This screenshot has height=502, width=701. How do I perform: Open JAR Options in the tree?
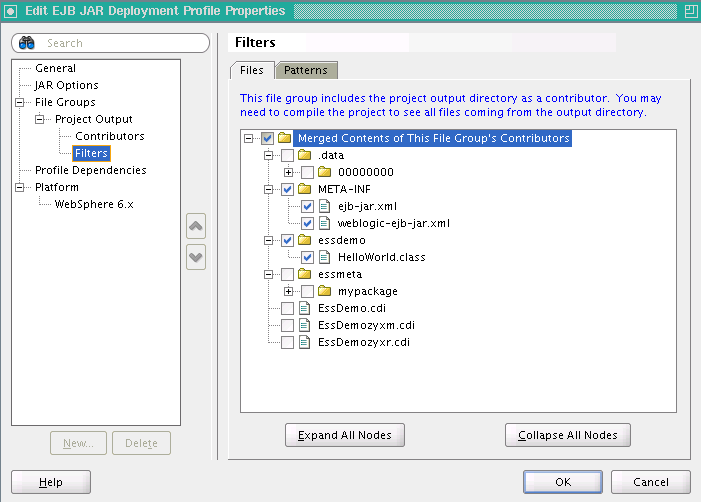click(x=66, y=85)
